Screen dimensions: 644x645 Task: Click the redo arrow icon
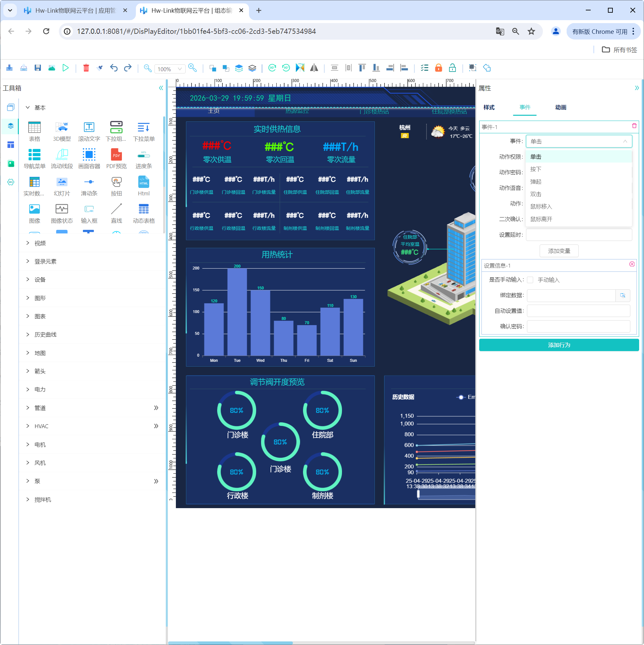pyautogui.click(x=127, y=68)
